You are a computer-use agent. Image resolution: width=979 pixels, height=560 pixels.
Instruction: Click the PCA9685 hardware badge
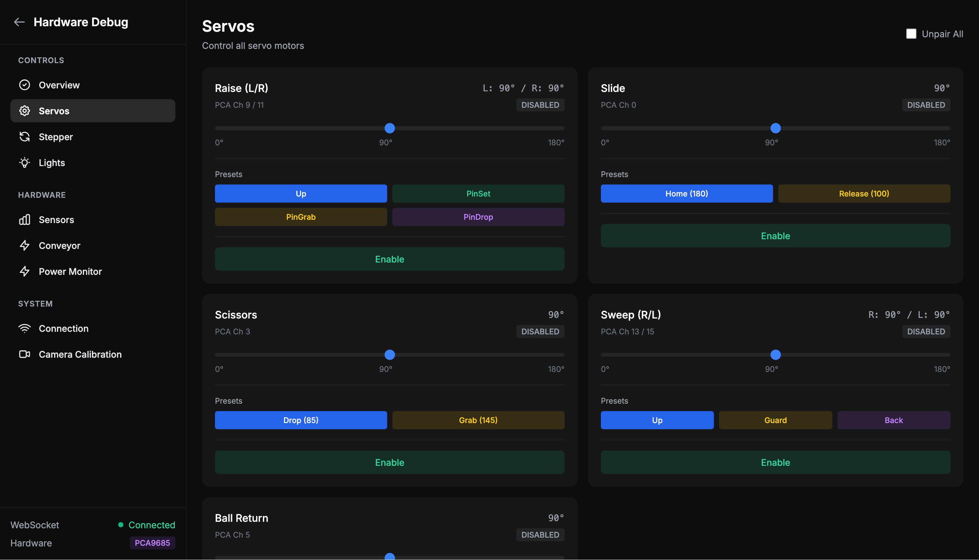pyautogui.click(x=152, y=543)
